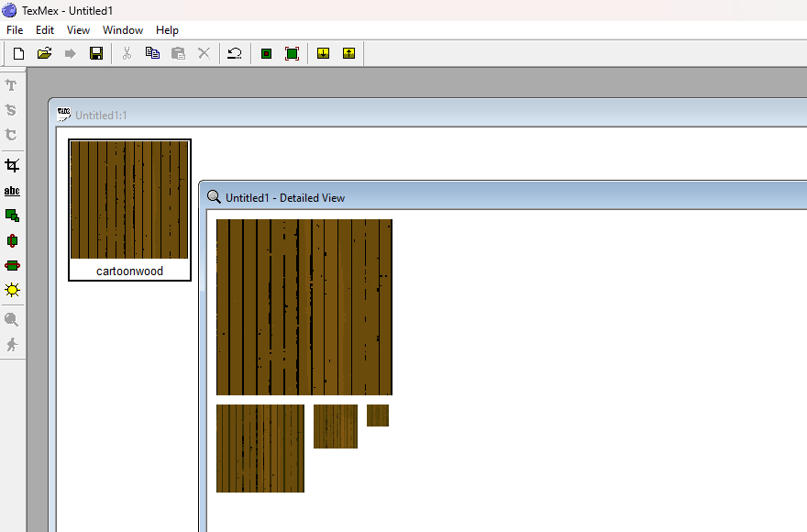Click the Undo arrow icon
The height and width of the screenshot is (532, 807).
point(235,54)
